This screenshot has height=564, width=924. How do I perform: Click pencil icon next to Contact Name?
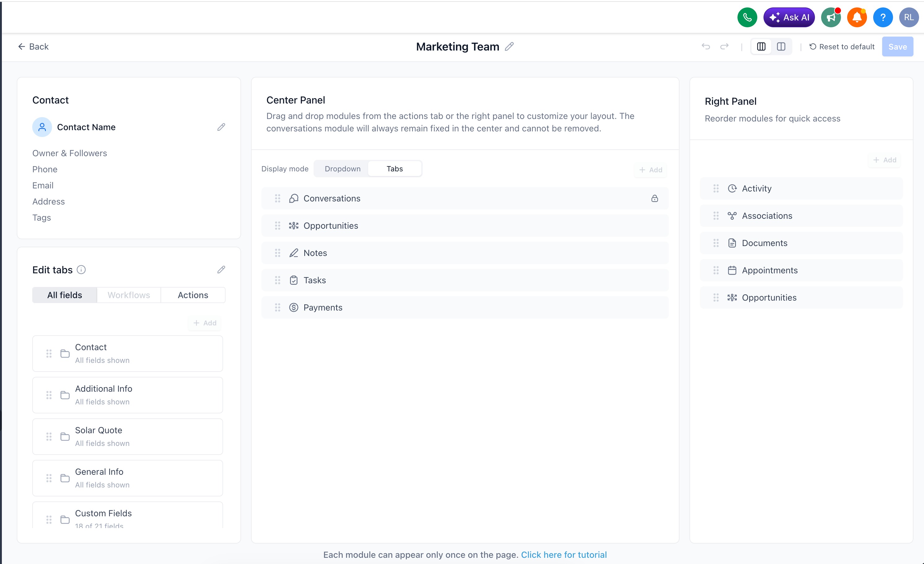point(221,127)
